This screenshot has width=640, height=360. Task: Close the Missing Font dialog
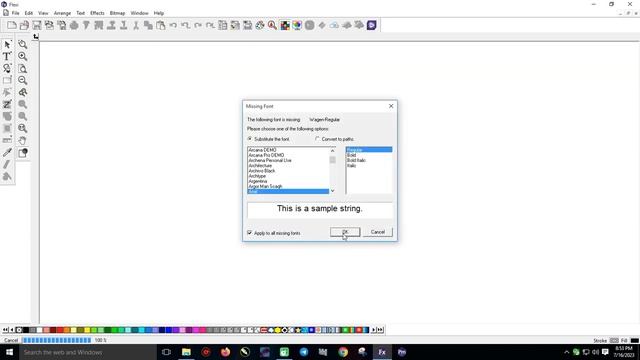point(391,106)
